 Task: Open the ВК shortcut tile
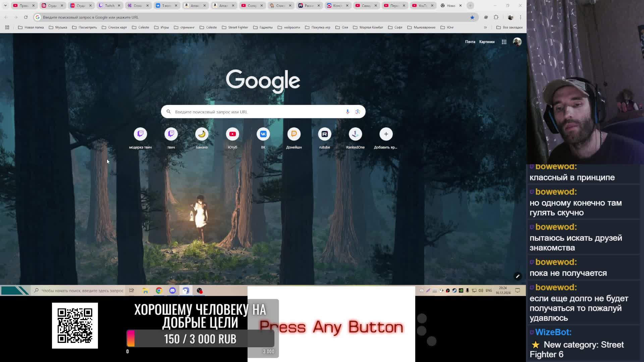263,134
